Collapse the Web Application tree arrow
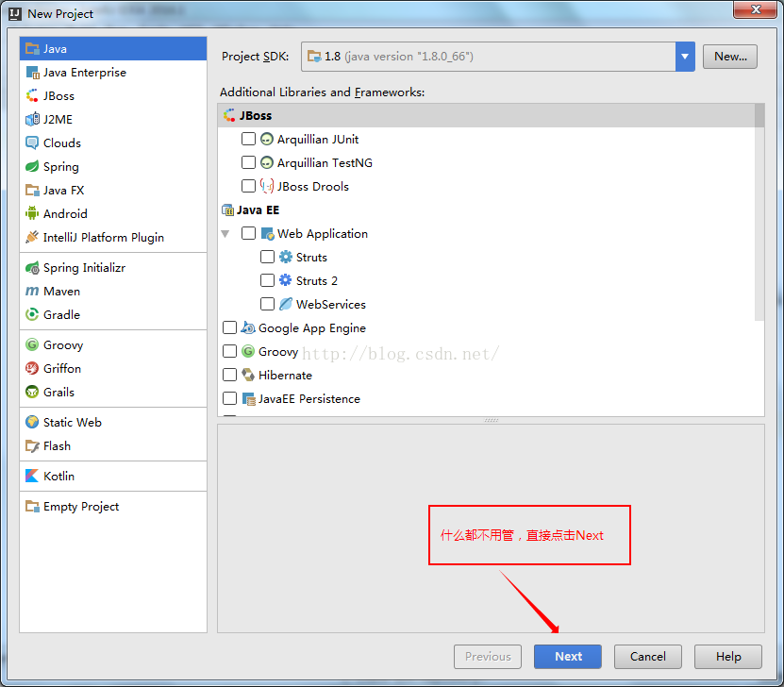 [x=225, y=233]
